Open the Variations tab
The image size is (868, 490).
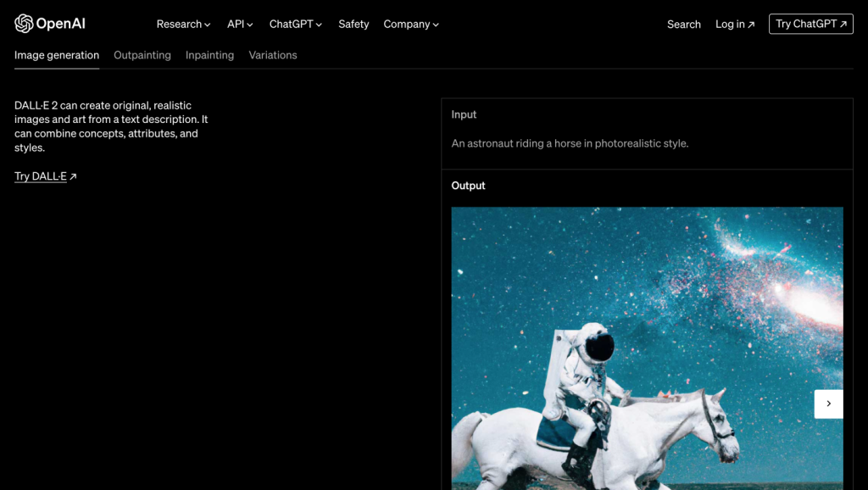click(272, 54)
